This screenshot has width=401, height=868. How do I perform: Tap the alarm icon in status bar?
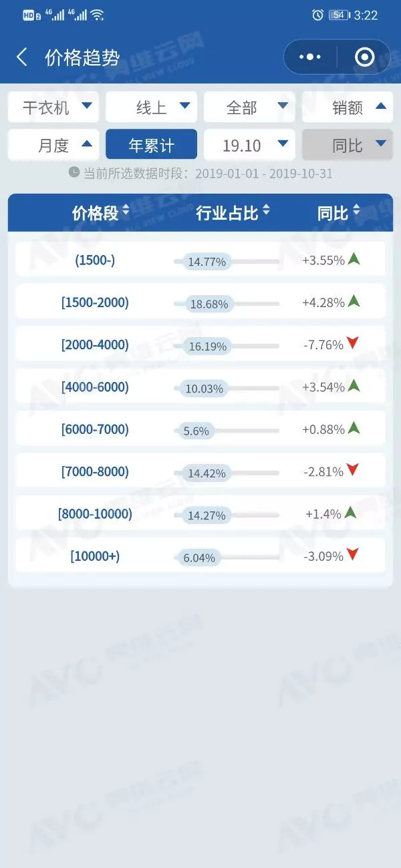coord(318,15)
